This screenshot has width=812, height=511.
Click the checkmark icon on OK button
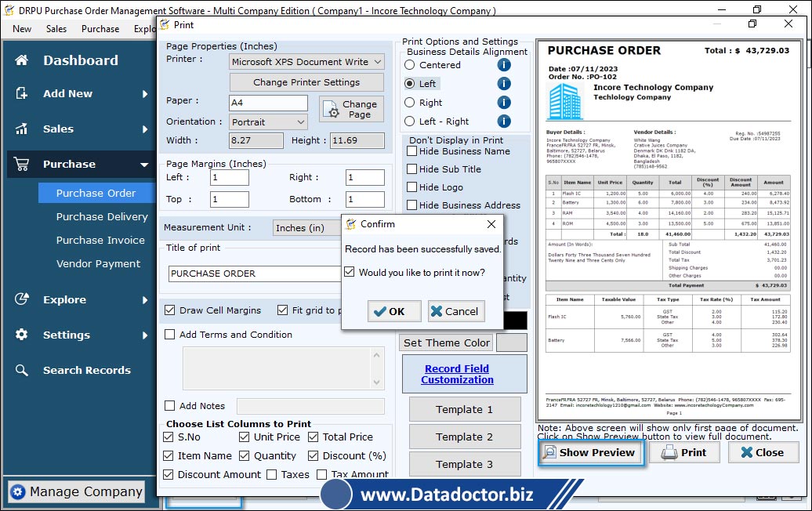pos(380,311)
